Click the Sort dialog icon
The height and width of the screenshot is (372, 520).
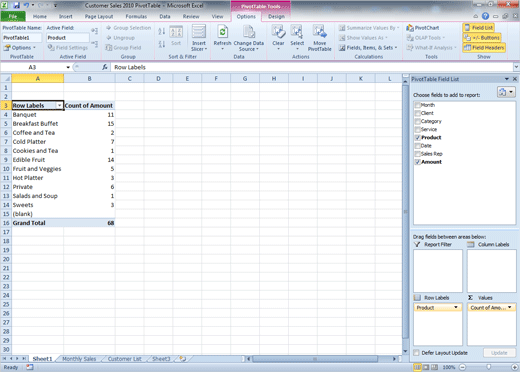click(176, 33)
